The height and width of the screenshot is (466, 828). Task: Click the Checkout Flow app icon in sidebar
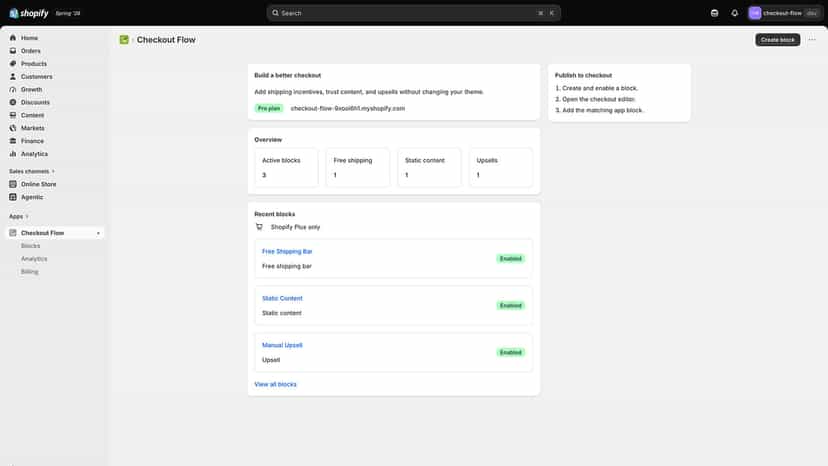point(13,233)
